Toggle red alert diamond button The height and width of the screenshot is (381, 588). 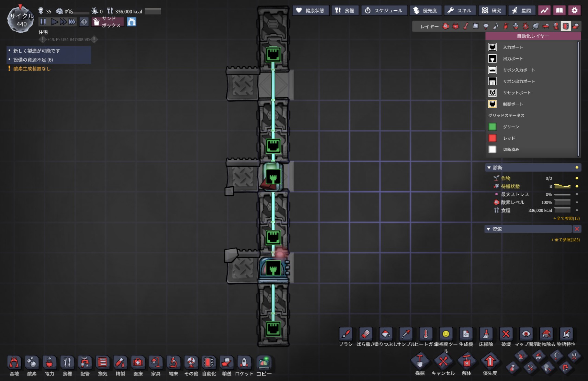[x=84, y=22]
